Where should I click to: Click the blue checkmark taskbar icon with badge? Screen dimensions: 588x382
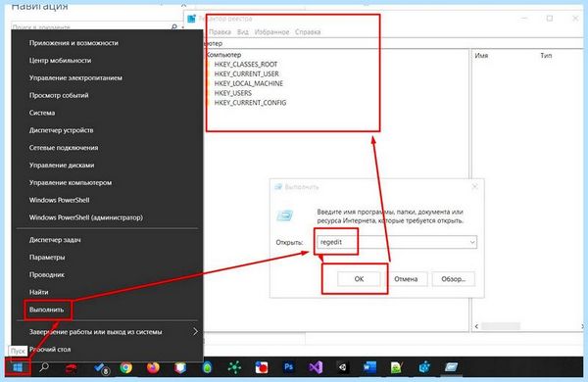pyautogui.click(x=101, y=368)
